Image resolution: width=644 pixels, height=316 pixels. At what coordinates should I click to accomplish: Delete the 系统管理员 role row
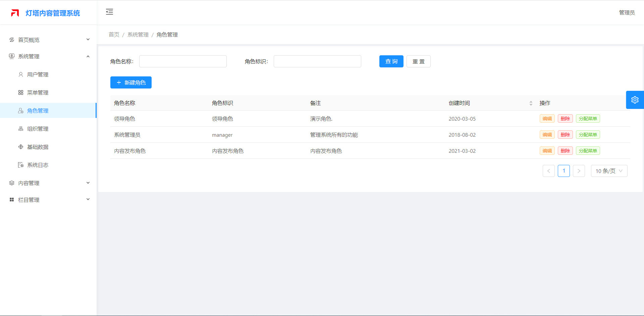[565, 135]
